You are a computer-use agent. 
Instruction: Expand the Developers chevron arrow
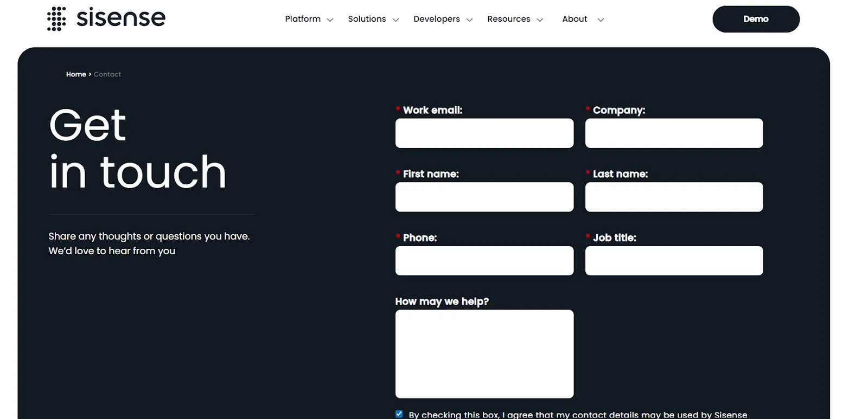click(x=469, y=20)
